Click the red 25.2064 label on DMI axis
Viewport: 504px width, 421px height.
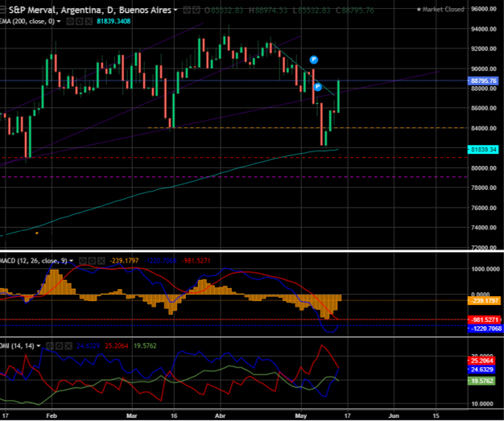[481, 361]
